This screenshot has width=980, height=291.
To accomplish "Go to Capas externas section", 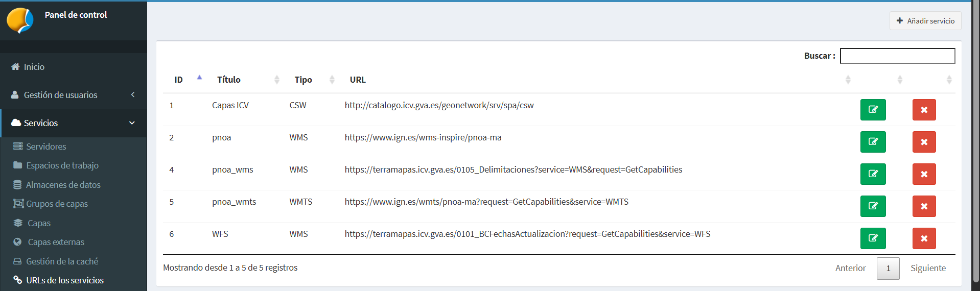I will click(x=56, y=242).
